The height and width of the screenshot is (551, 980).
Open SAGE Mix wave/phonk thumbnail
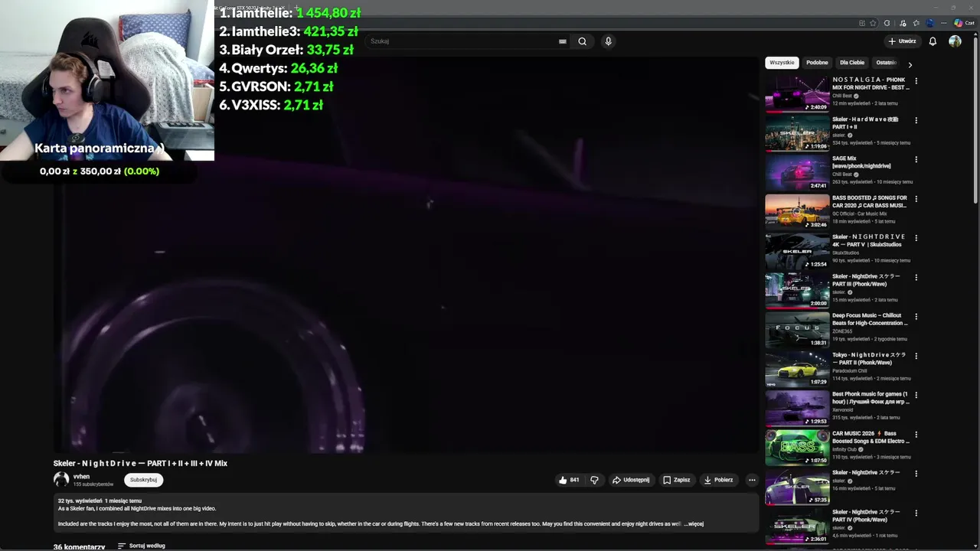tap(797, 172)
